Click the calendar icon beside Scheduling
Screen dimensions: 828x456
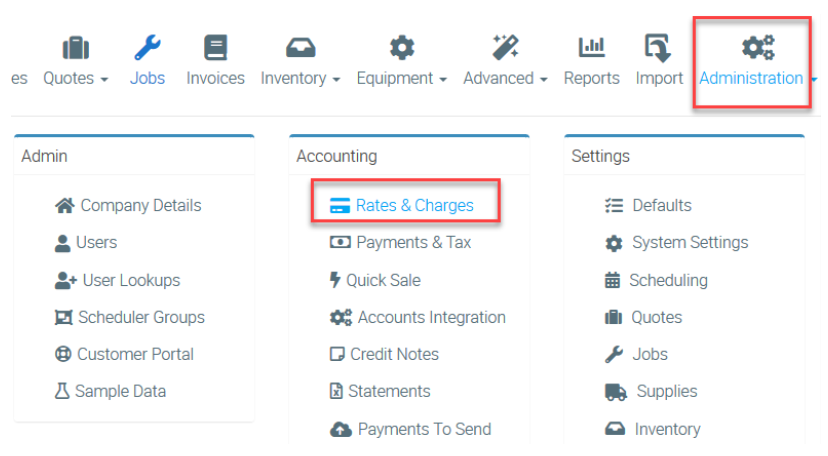pyautogui.click(x=613, y=280)
